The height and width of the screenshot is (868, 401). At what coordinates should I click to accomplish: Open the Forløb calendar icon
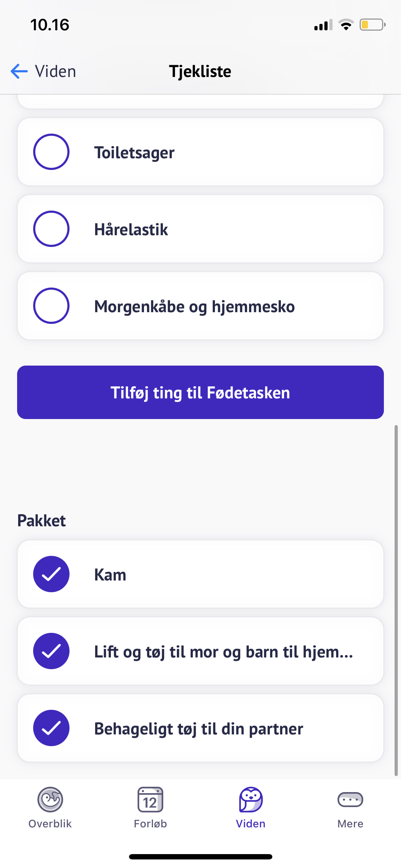click(150, 799)
